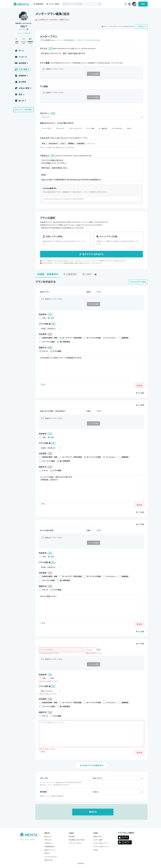
Task: Open the ステータス dropdown 相談できます
Action: click(x=118, y=778)
